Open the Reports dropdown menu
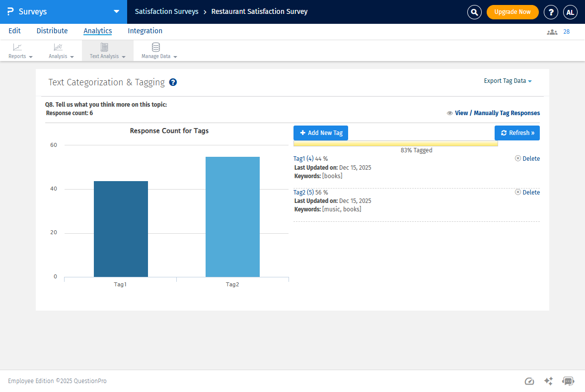The width and height of the screenshot is (585, 392). click(x=20, y=51)
